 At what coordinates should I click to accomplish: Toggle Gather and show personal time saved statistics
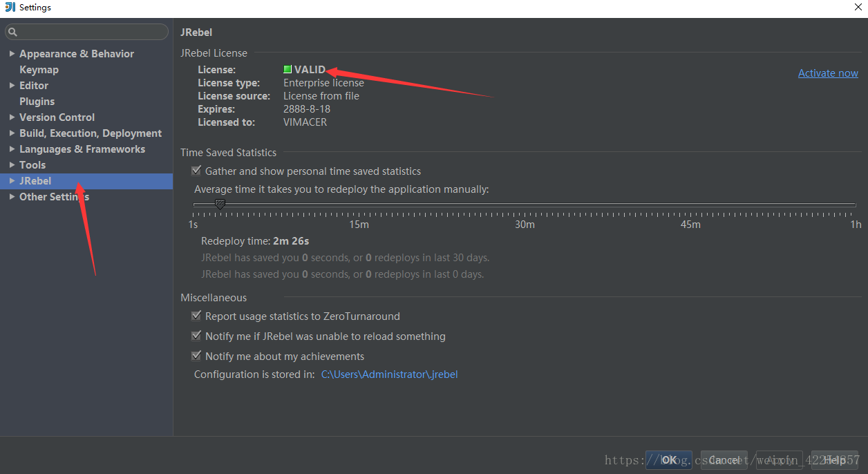[x=196, y=171]
